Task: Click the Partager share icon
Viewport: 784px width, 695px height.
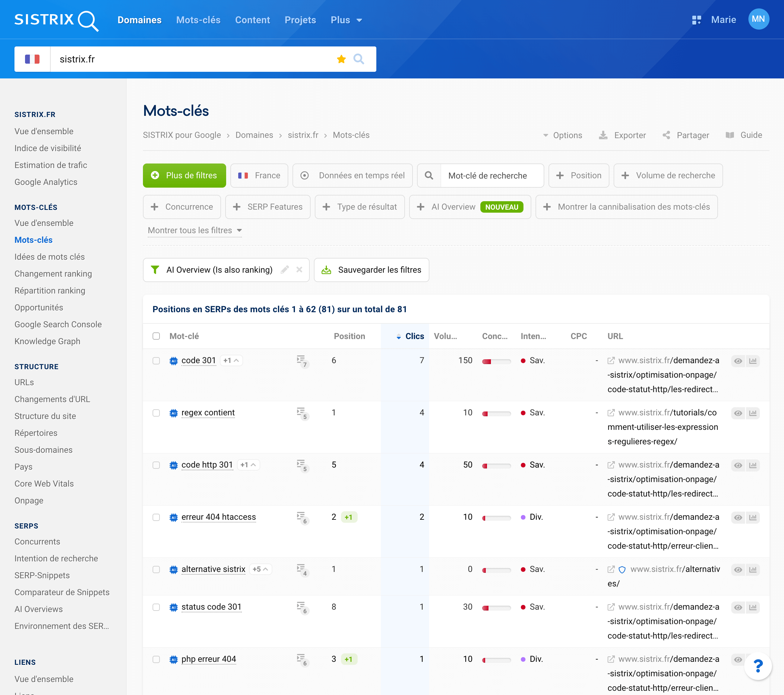Action: click(666, 135)
